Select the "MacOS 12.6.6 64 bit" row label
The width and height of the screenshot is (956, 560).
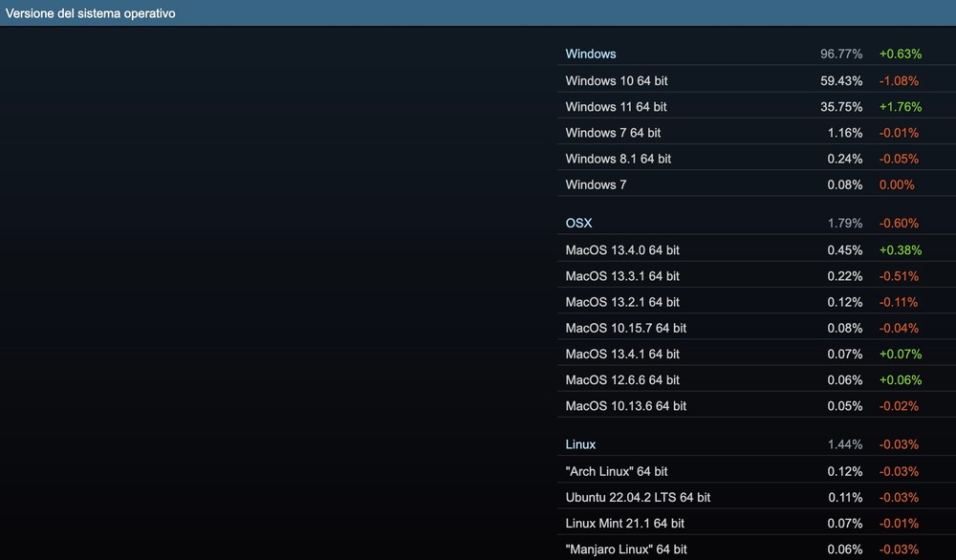(622, 379)
